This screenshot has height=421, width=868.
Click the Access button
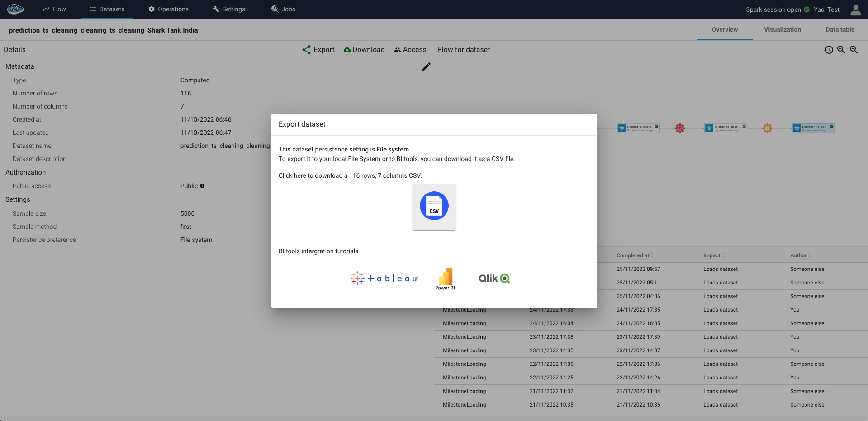pos(410,50)
